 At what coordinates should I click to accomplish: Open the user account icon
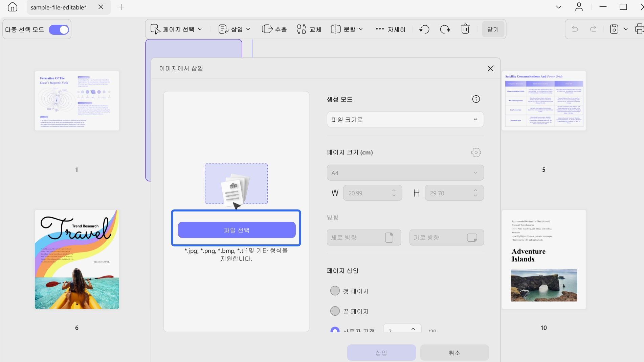pyautogui.click(x=579, y=7)
